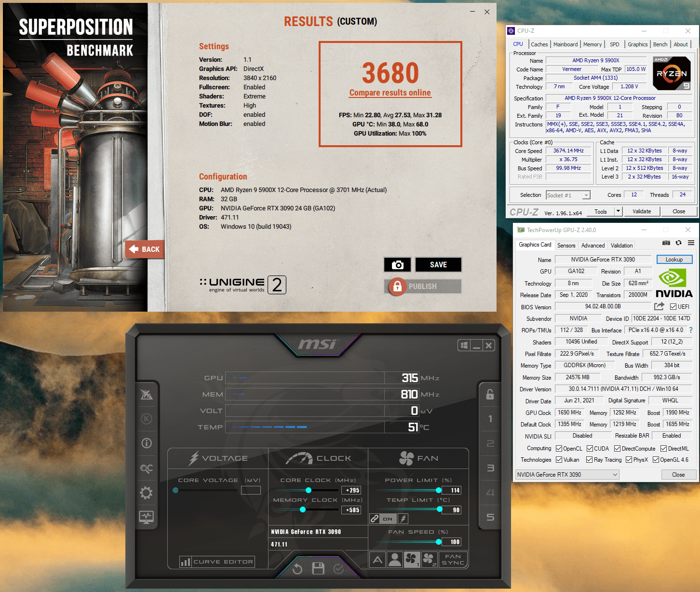Viewport: 700px width, 592px height.
Task: Switch to the Caches tab in CPU-Z
Action: tap(539, 44)
